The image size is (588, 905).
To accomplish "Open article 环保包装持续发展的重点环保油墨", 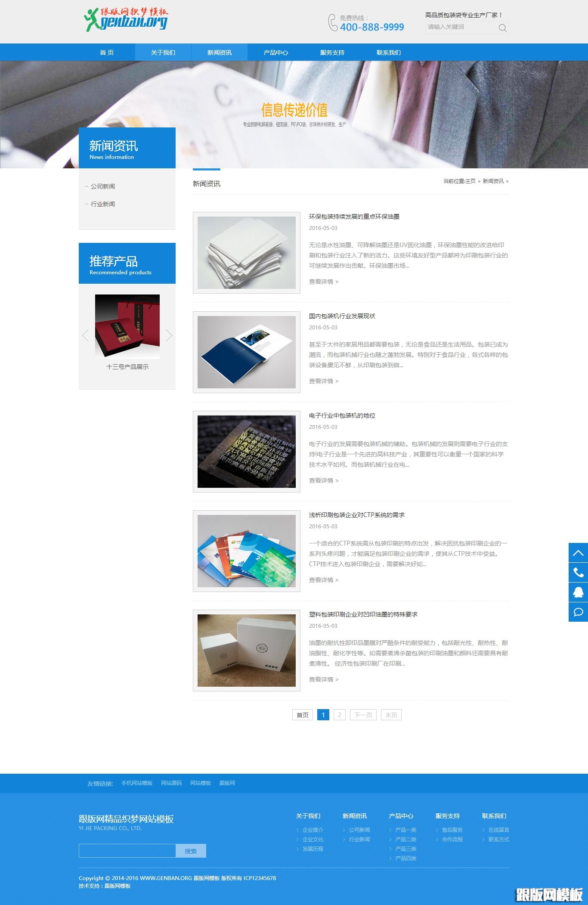I will click(x=354, y=217).
